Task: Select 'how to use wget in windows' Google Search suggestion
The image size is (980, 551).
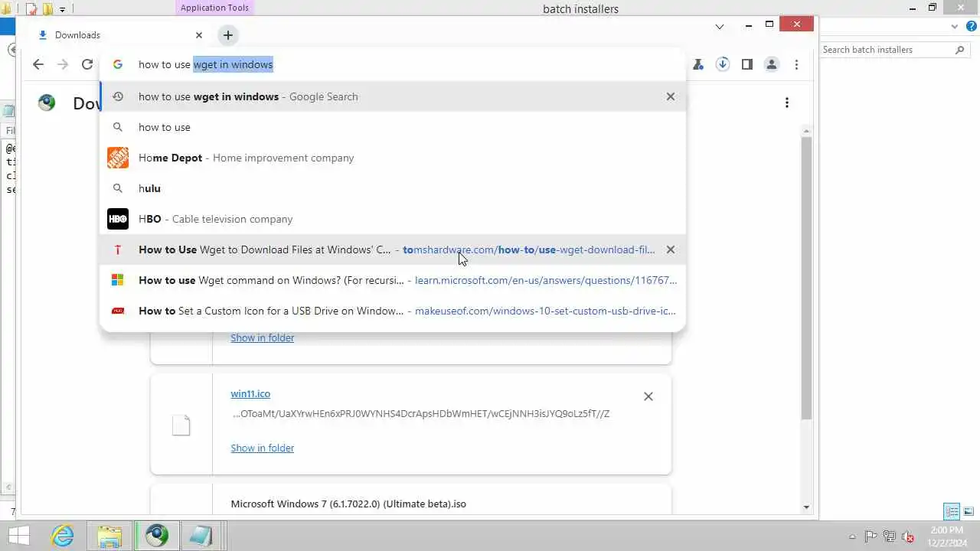Action: 393,96
